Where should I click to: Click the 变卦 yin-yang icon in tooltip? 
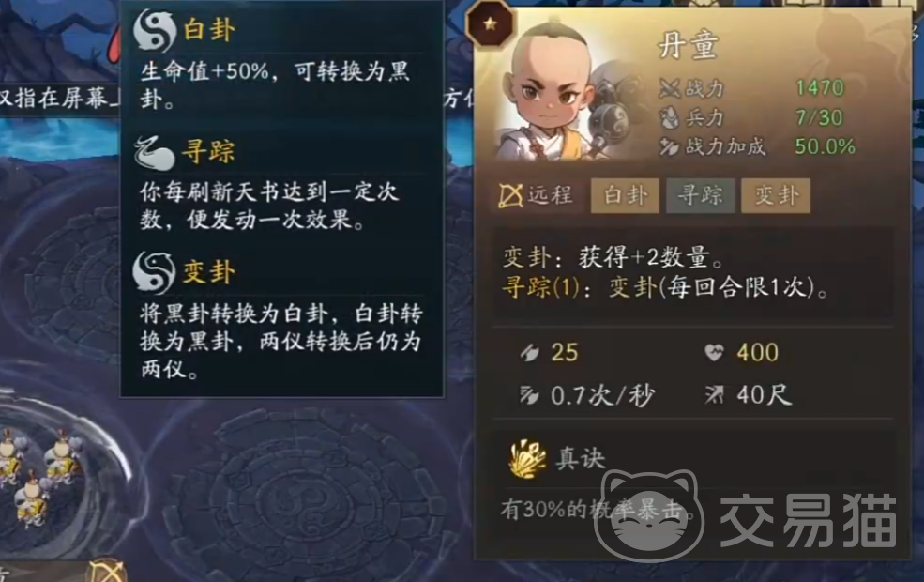[155, 272]
